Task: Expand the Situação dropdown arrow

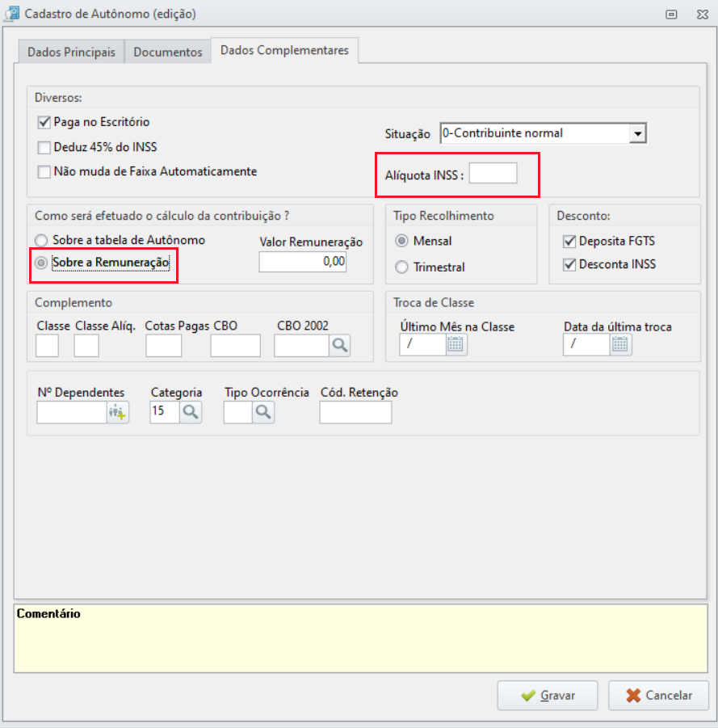Action: pyautogui.click(x=638, y=133)
